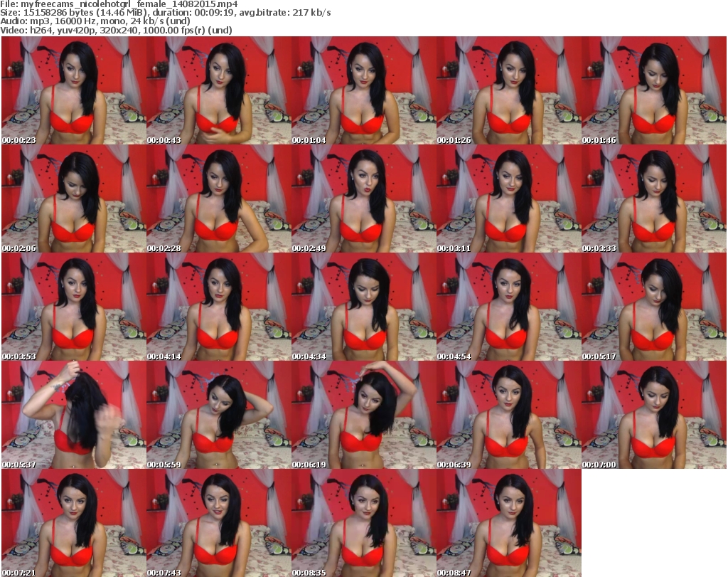This screenshot has width=728, height=577.
Task: Select the thumbnail timestamped 00:03:11
Action: [509, 198]
